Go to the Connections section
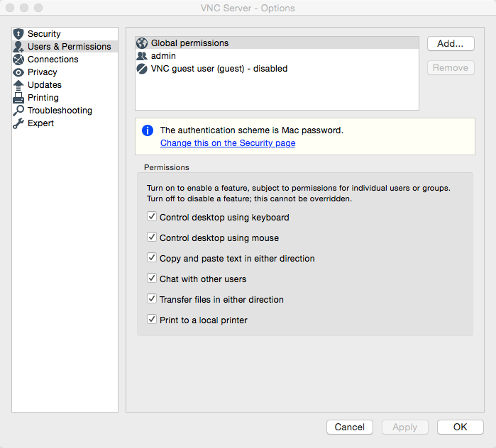496x448 pixels. (x=65, y=60)
